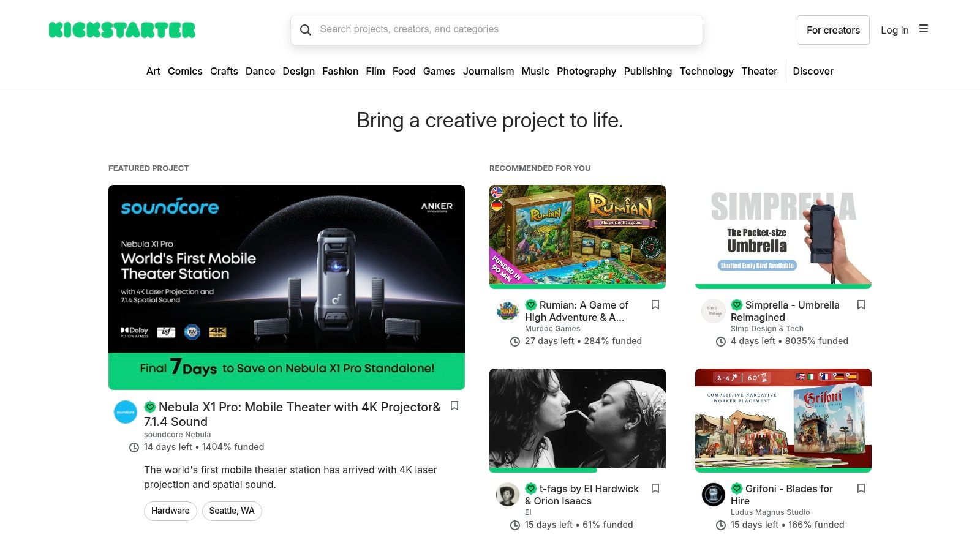This screenshot has width=980, height=551.
Task: Click the Simp Design & Tech creator avatar
Action: tap(713, 311)
